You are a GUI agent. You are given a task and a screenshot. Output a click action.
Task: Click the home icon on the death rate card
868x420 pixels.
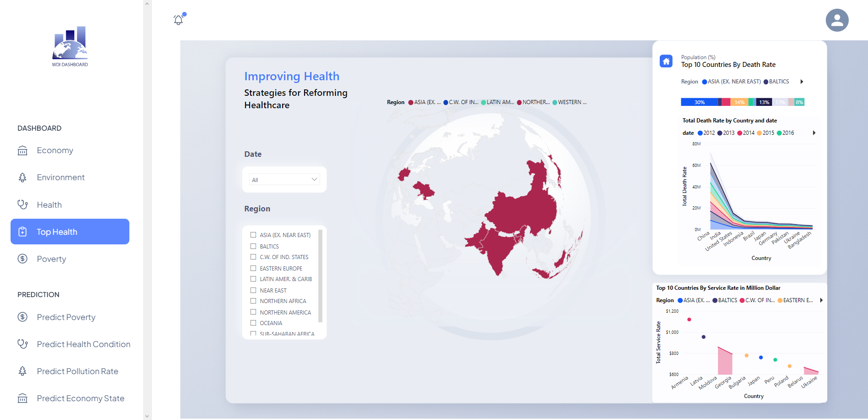(x=666, y=61)
